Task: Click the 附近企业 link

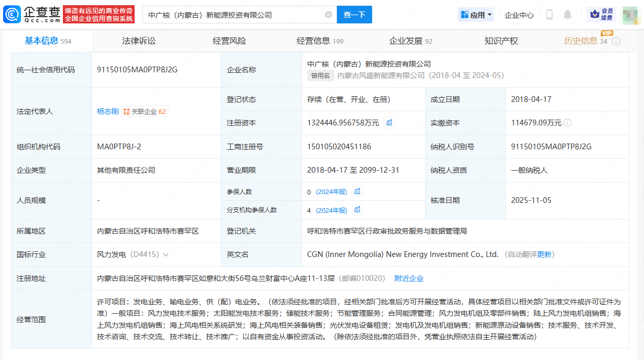Action: [409, 278]
